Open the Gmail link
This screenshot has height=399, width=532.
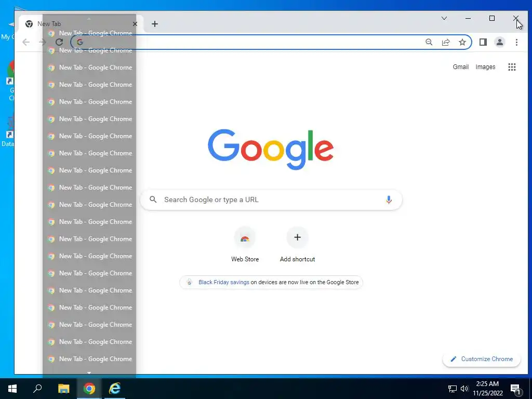[460, 67]
